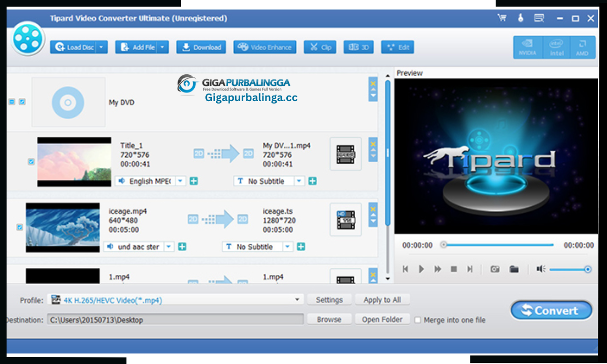Open the shopping cart purchase icon
The height and width of the screenshot is (364, 607).
tap(502, 18)
